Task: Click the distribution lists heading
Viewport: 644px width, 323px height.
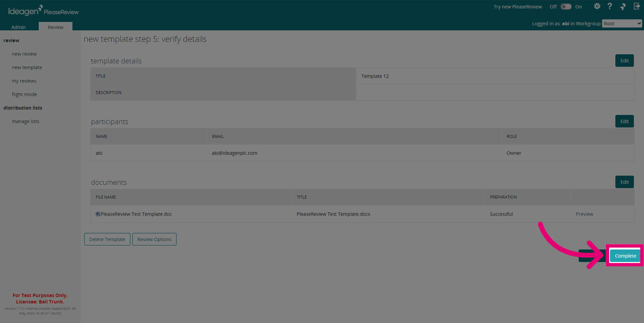Action: point(23,108)
